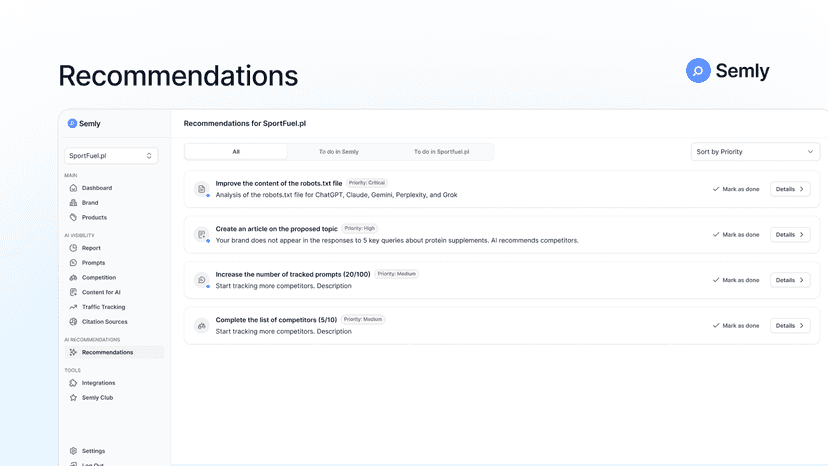Go to Traffic Tracking
828x466 pixels.
[104, 307]
